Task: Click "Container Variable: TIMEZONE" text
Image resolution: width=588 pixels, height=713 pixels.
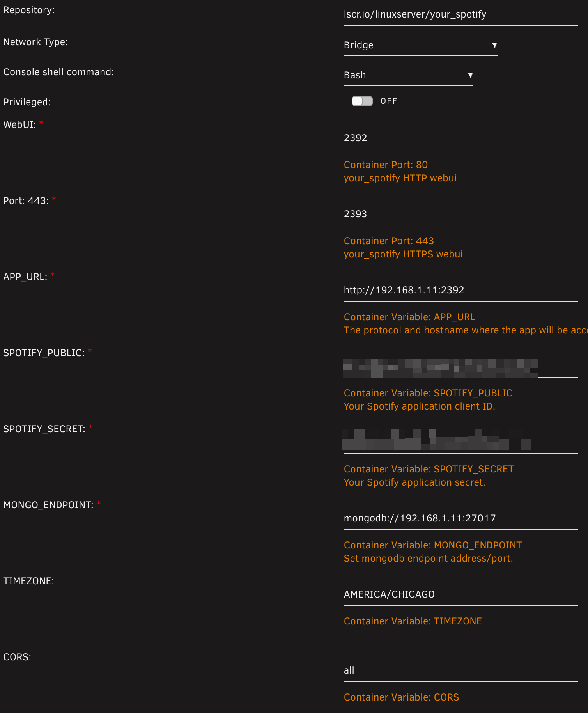Action: 413,621
